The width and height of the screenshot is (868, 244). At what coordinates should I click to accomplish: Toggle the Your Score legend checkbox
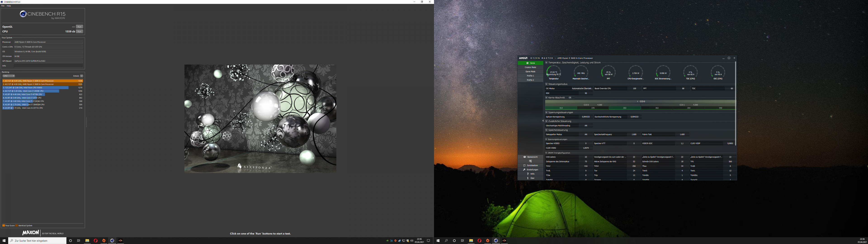click(3, 225)
